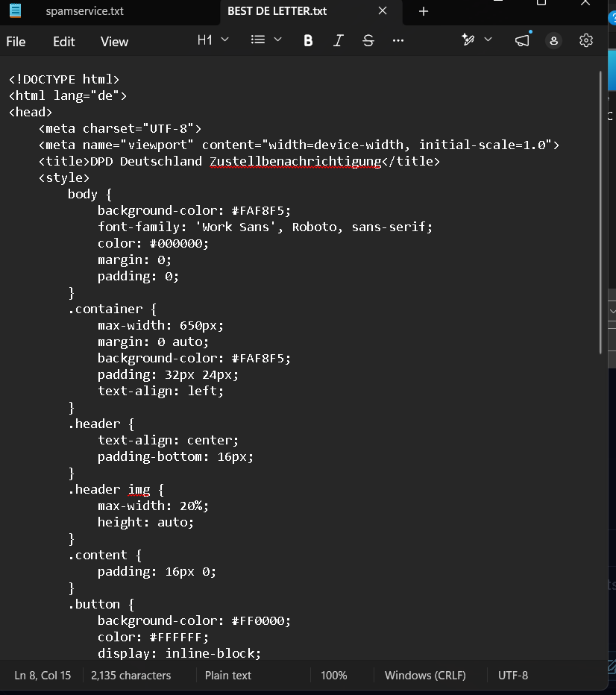616x695 pixels.
Task: Place cursor on <!DOCTYPE html> line
Action: click(64, 79)
